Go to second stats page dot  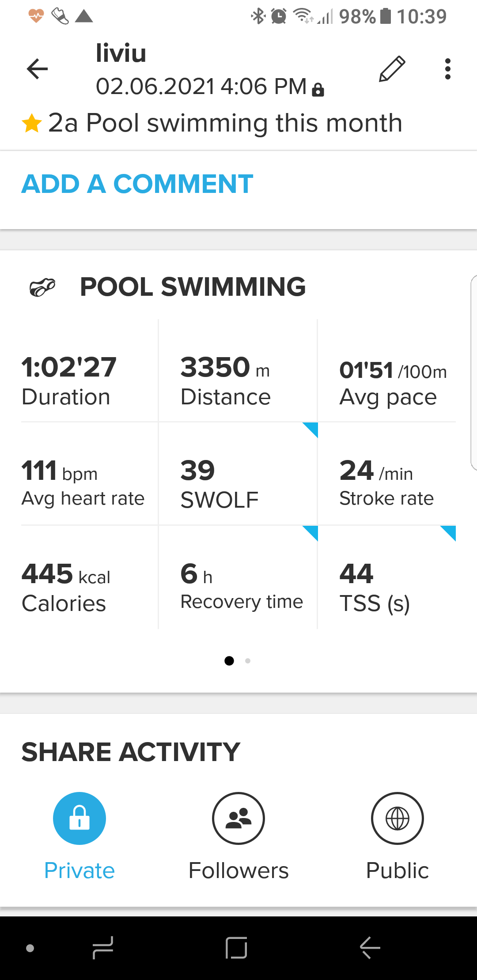coord(248,661)
